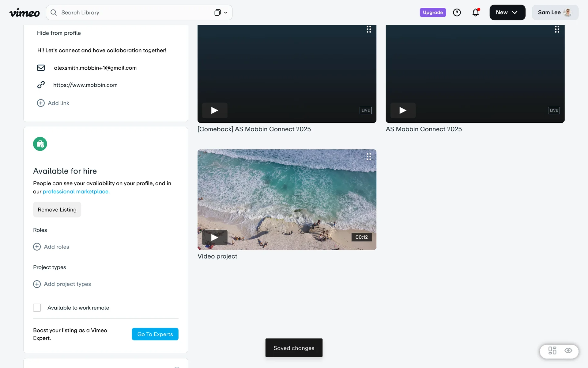
Task: Open the professional marketplace link
Action: coord(76,192)
